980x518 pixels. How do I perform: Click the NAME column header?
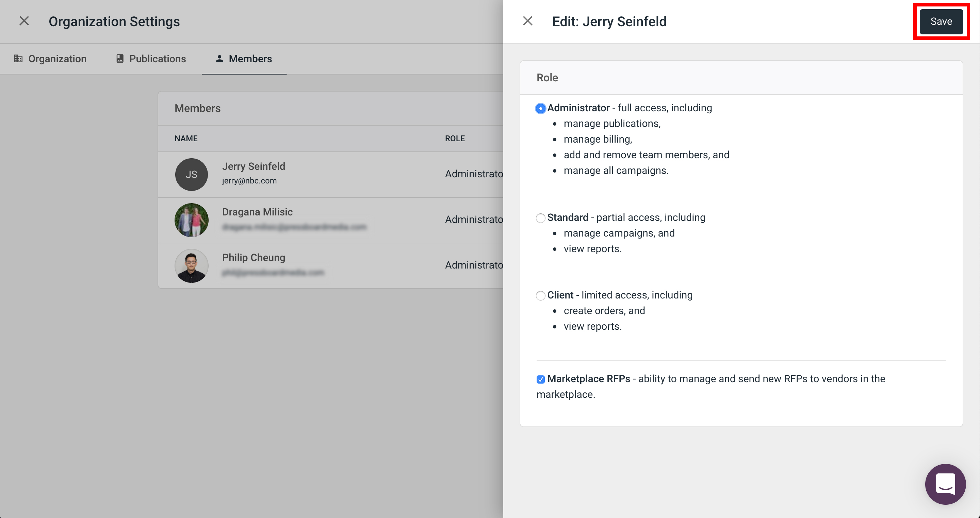(186, 138)
